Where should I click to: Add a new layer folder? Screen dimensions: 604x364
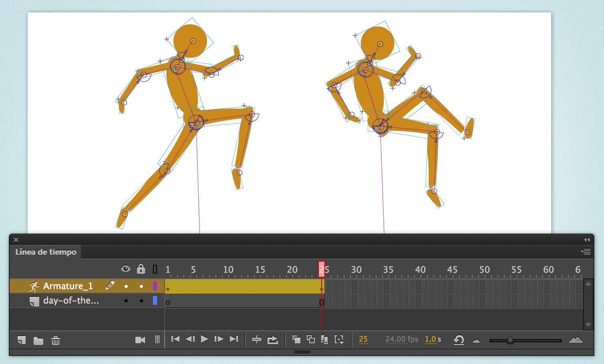point(38,340)
